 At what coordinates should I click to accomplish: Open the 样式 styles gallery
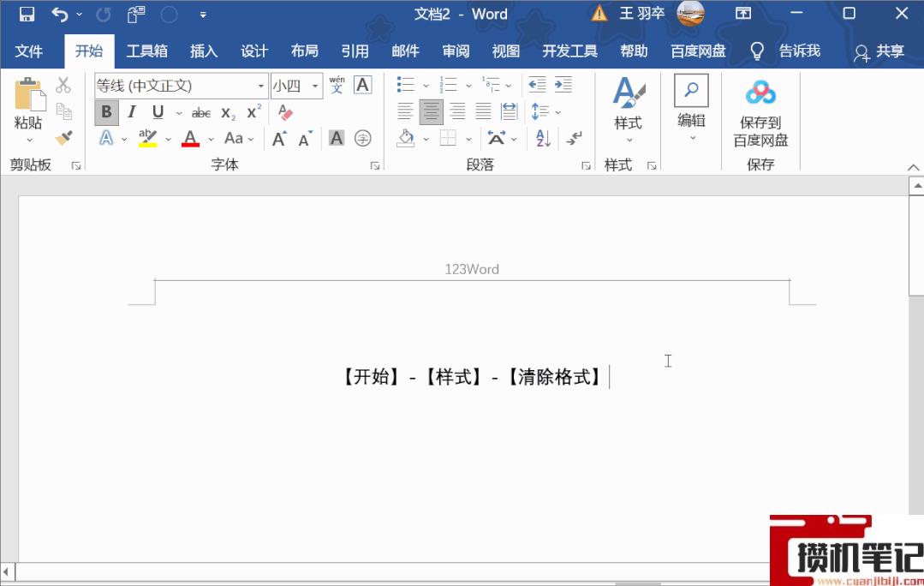click(x=629, y=110)
